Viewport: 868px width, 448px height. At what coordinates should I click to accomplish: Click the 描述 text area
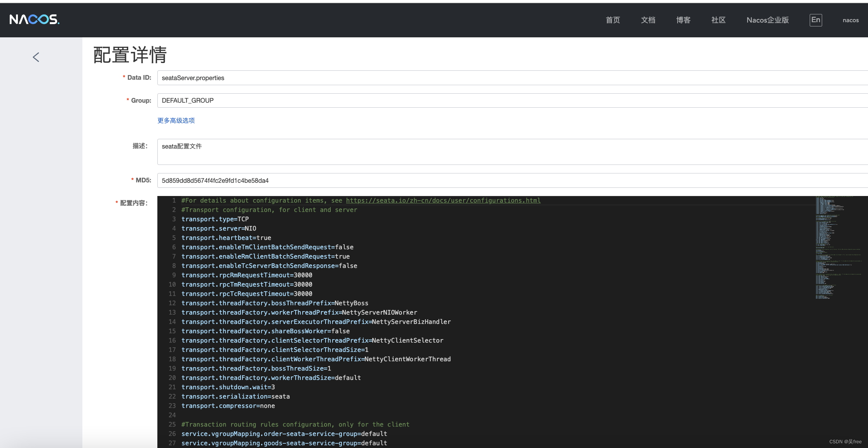coord(512,152)
